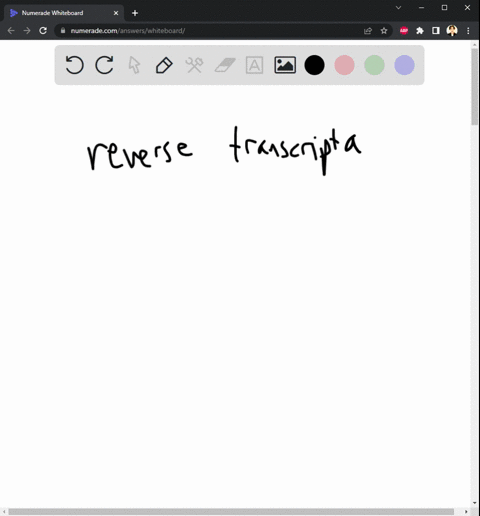Open the Chrome three-dot menu

tap(468, 31)
